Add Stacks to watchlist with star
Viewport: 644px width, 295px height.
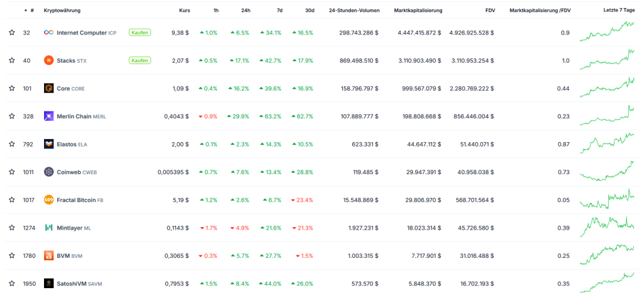coord(12,60)
